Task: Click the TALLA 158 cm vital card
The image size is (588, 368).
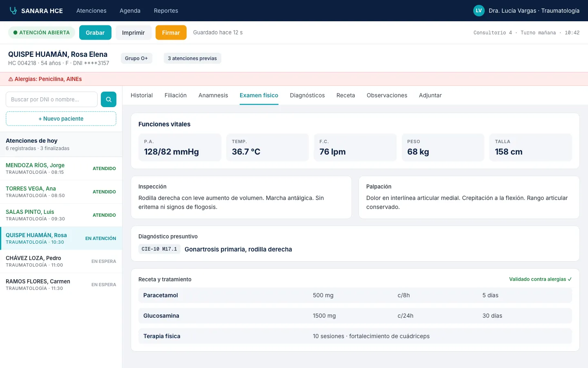Action: pyautogui.click(x=531, y=147)
